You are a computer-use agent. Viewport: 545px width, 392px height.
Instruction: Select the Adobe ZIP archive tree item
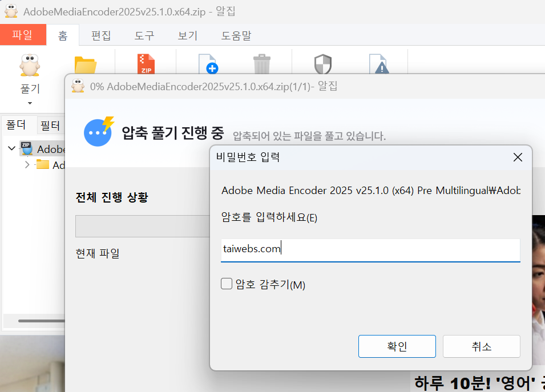[43, 149]
